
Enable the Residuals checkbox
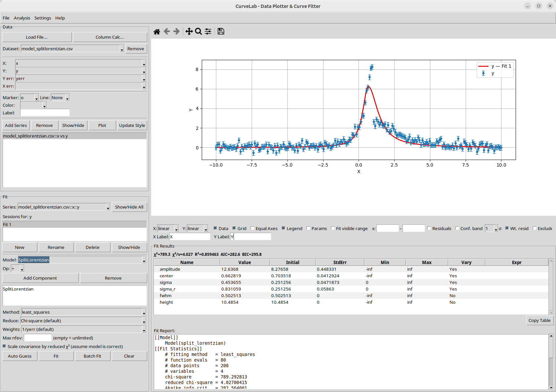429,228
